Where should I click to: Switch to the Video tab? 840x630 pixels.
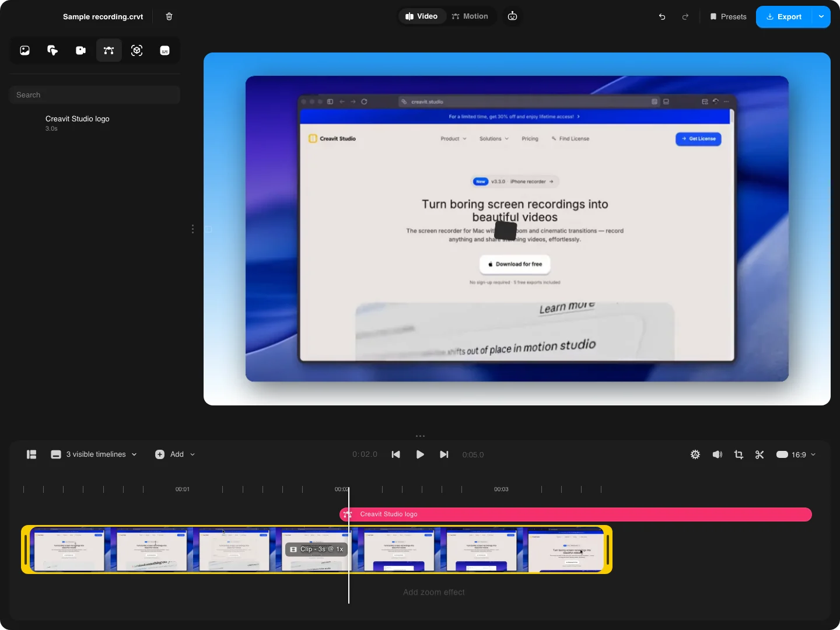pos(422,16)
